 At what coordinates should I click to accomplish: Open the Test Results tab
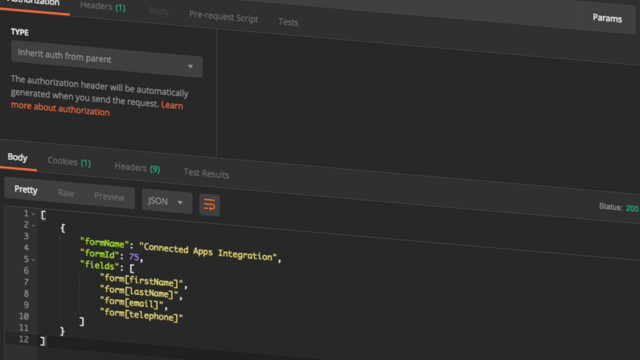(206, 173)
